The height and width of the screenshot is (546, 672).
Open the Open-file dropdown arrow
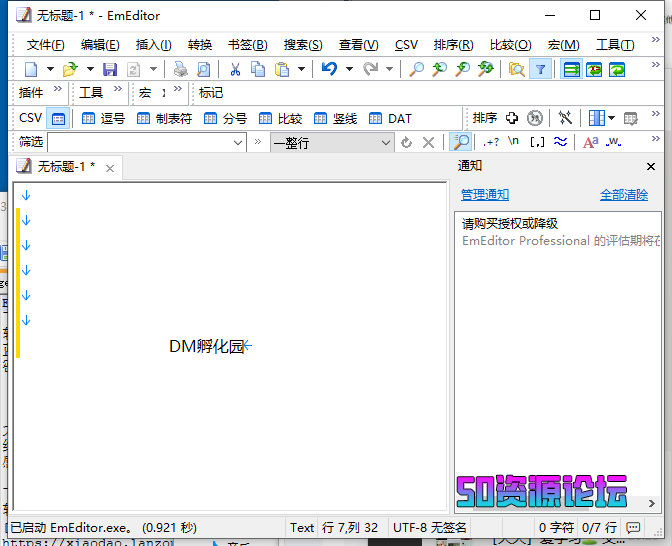pyautogui.click(x=90, y=69)
